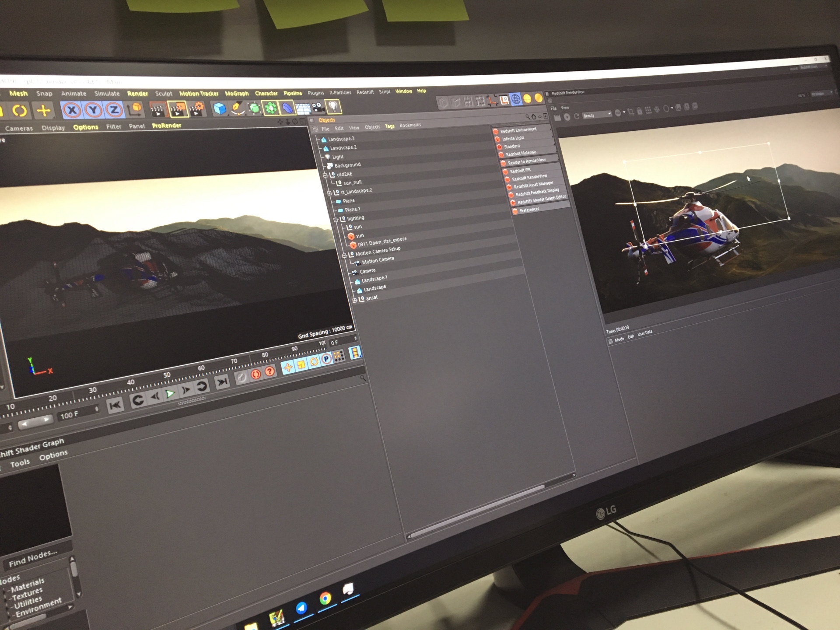Toggle the Y axis lock
This screenshot has width=840, height=630.
(x=93, y=110)
